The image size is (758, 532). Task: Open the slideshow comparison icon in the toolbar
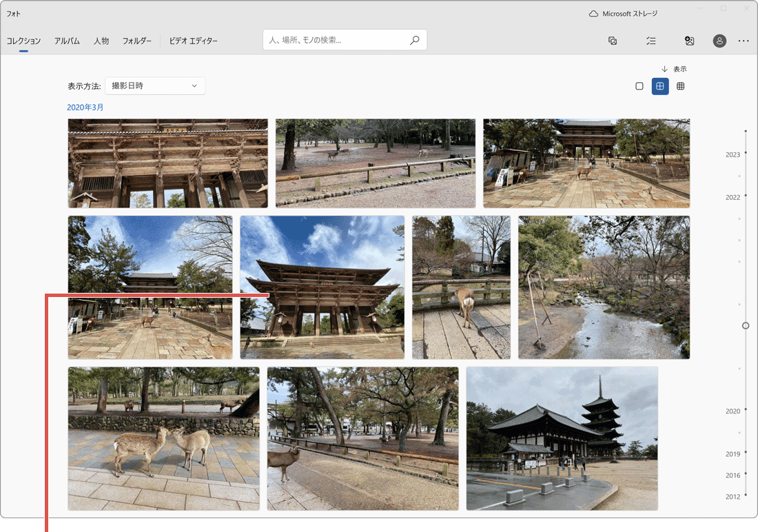coord(612,41)
